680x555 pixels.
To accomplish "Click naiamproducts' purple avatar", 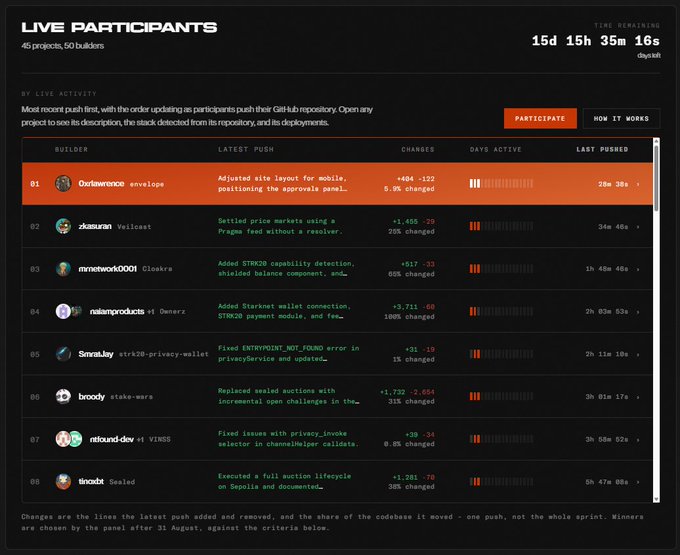I will click(63, 311).
